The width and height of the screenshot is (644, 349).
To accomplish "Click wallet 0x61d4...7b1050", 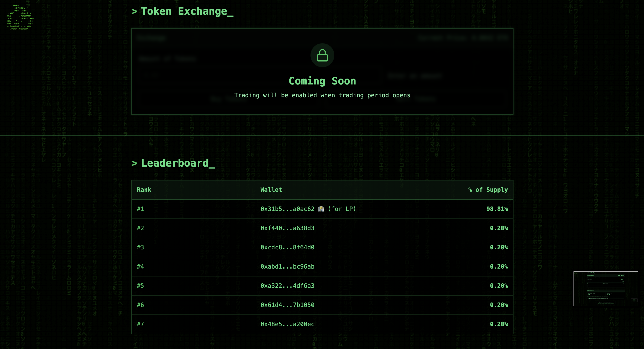I will [287, 305].
